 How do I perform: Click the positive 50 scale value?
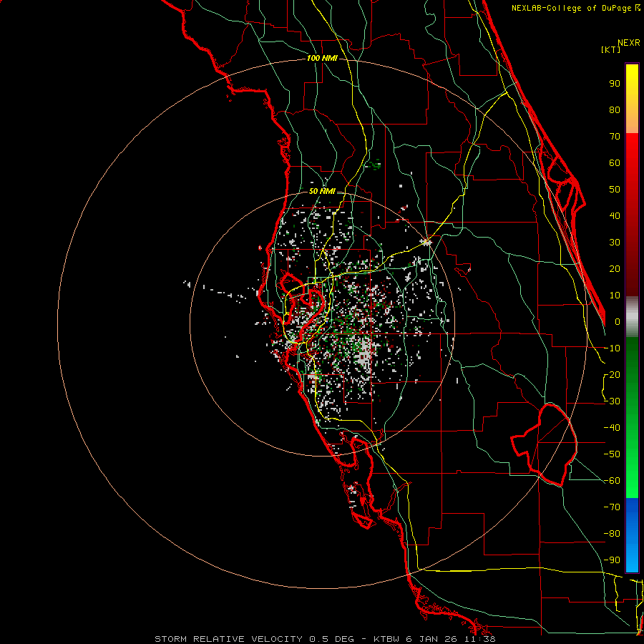click(x=615, y=190)
